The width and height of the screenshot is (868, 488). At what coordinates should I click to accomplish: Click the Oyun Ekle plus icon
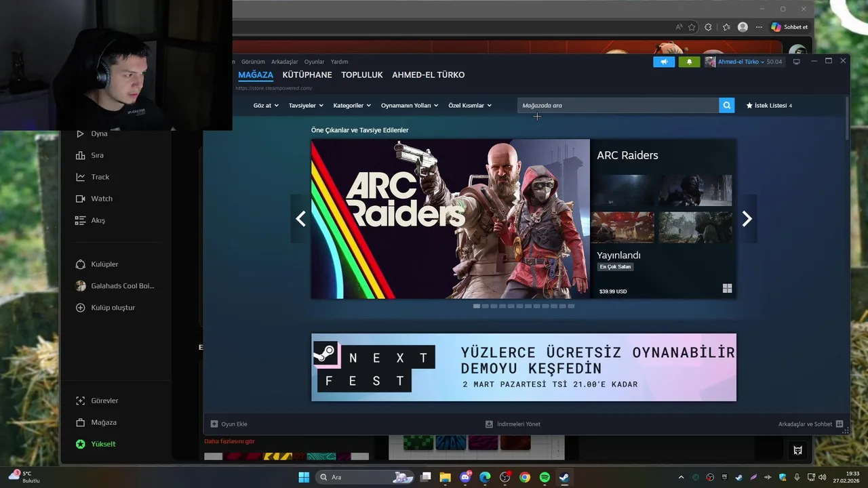tap(214, 424)
